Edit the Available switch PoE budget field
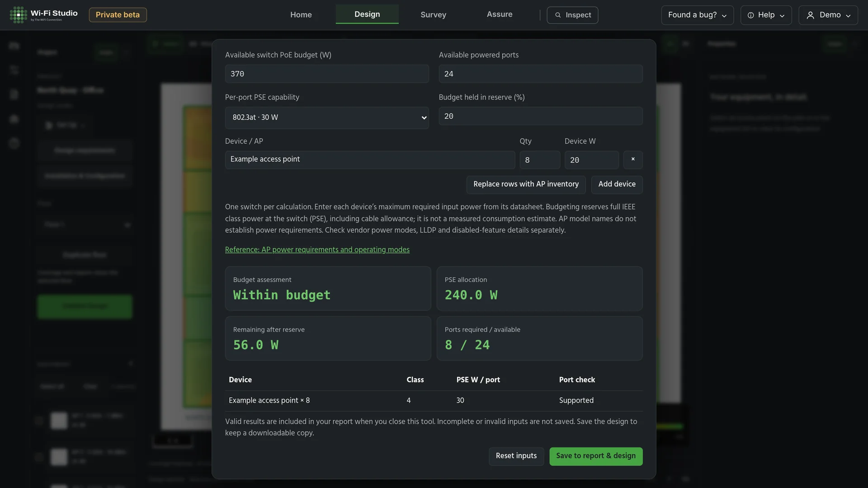This screenshot has height=488, width=868. (x=327, y=74)
